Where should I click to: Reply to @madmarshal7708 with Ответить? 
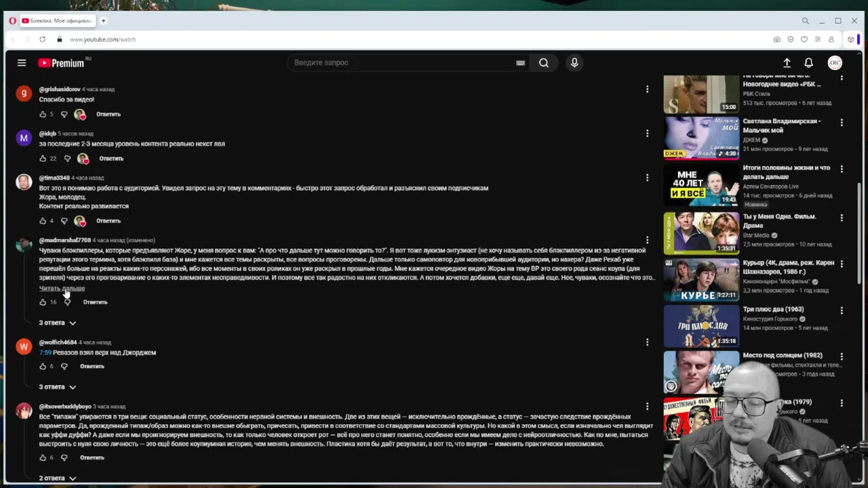pos(95,302)
